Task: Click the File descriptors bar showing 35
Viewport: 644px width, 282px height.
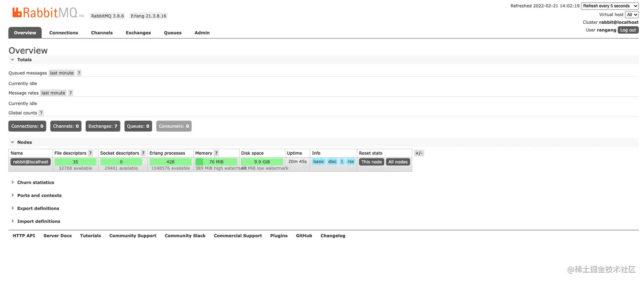Action: click(75, 162)
